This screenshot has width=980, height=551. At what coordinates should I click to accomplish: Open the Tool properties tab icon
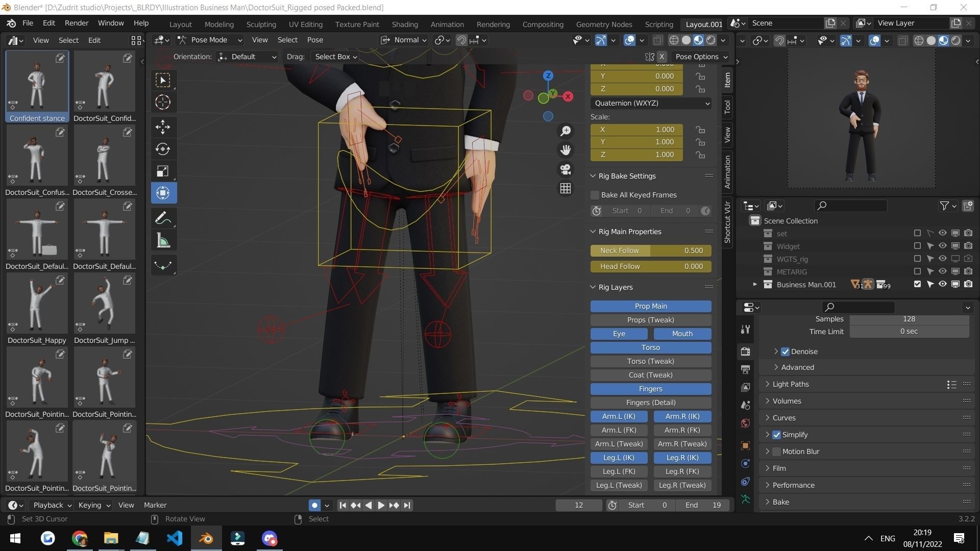746,329
